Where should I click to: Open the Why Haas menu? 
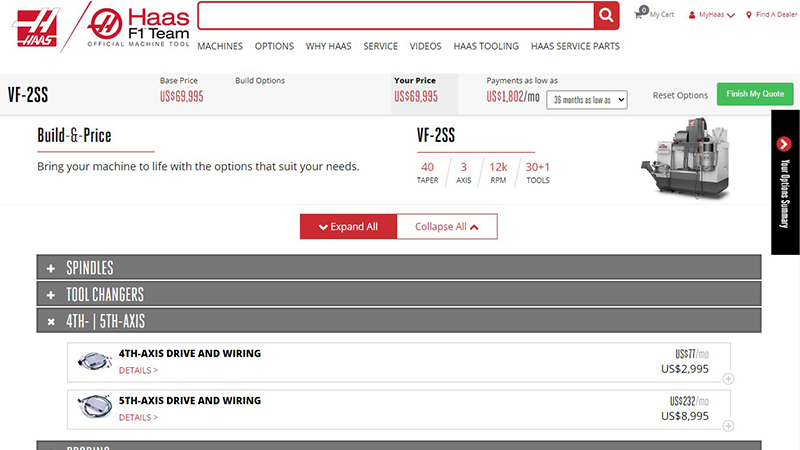point(329,46)
